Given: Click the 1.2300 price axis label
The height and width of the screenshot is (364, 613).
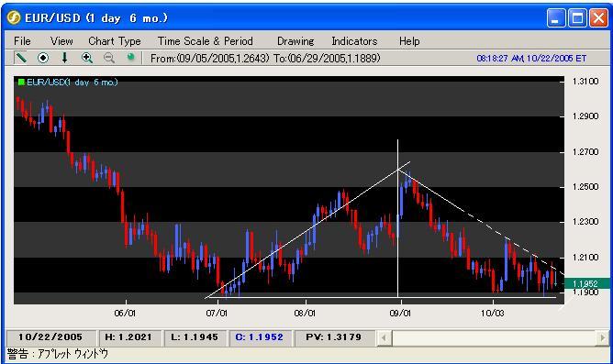Looking at the screenshot, I should tap(585, 222).
